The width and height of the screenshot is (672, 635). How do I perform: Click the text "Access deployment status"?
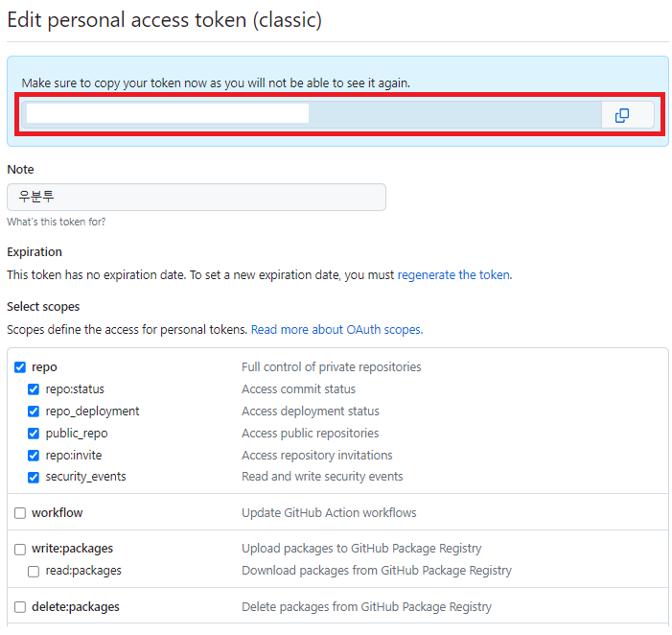coord(311,412)
